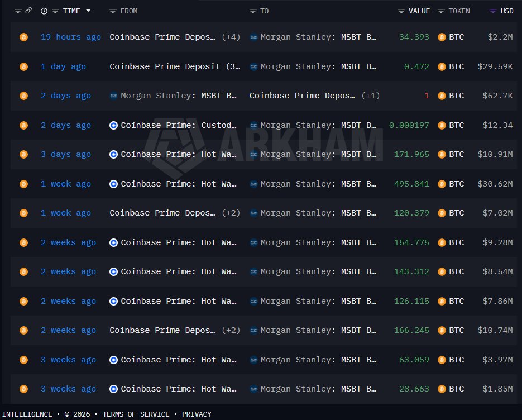Open Morgan Stanley: MSBT recipient in $8.54M row
Screen dimensions: 522x420
point(318,272)
